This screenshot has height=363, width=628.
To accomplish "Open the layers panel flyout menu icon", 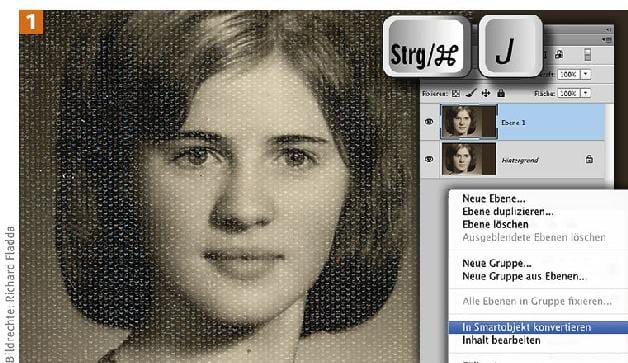I will click(x=607, y=40).
